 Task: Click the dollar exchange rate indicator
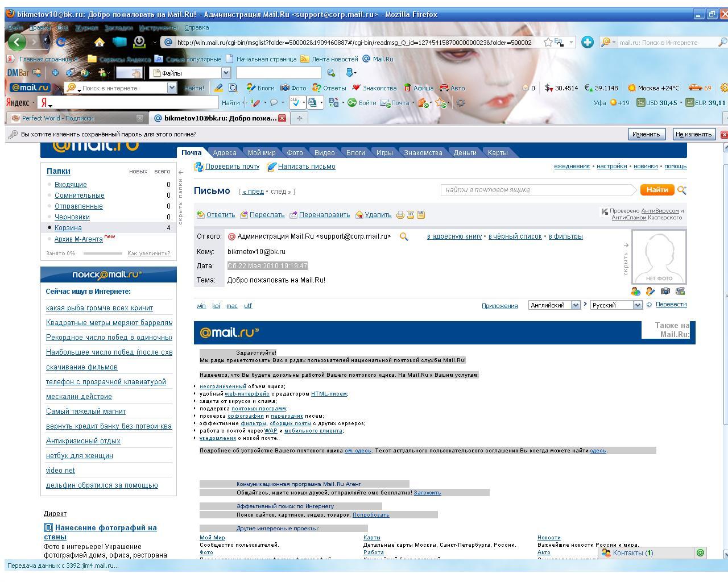tap(561, 88)
